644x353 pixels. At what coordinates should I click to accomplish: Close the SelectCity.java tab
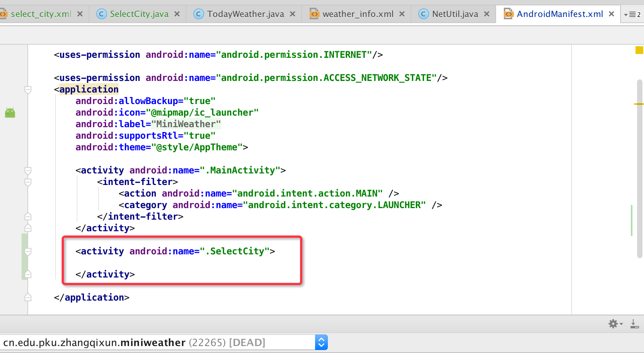177,14
